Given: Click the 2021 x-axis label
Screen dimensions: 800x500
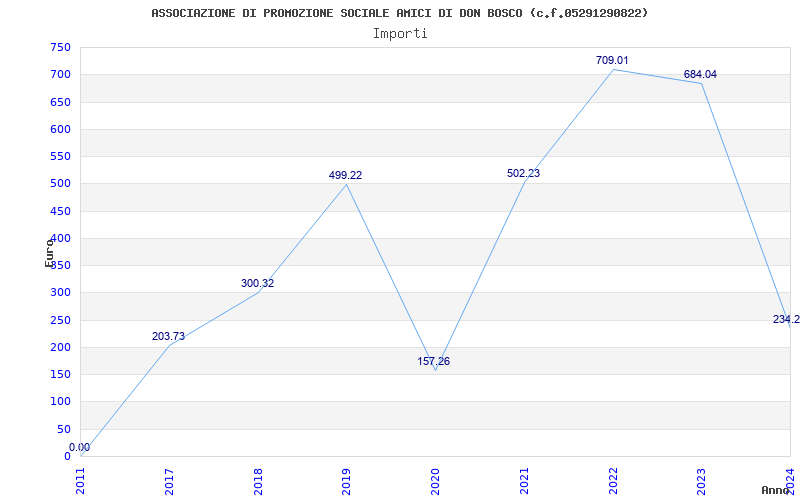Looking at the screenshot, I should (524, 481).
